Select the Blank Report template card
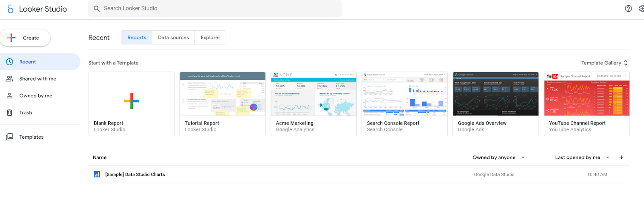This screenshot has height=212, width=644. pos(132,104)
